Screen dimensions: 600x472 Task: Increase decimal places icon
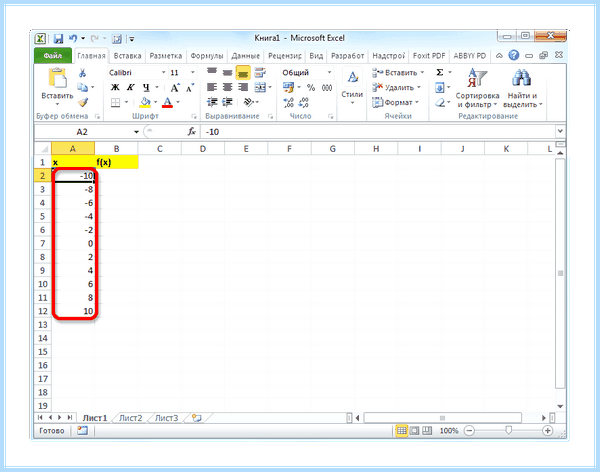coord(289,103)
